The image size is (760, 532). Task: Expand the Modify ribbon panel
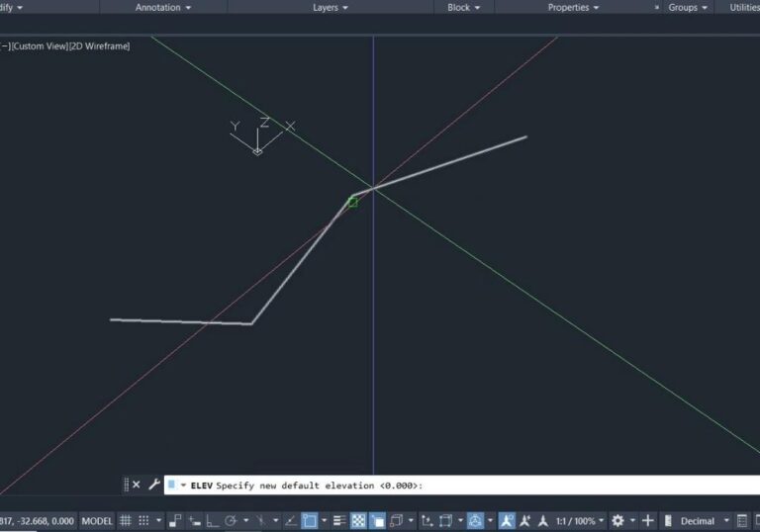point(11,7)
